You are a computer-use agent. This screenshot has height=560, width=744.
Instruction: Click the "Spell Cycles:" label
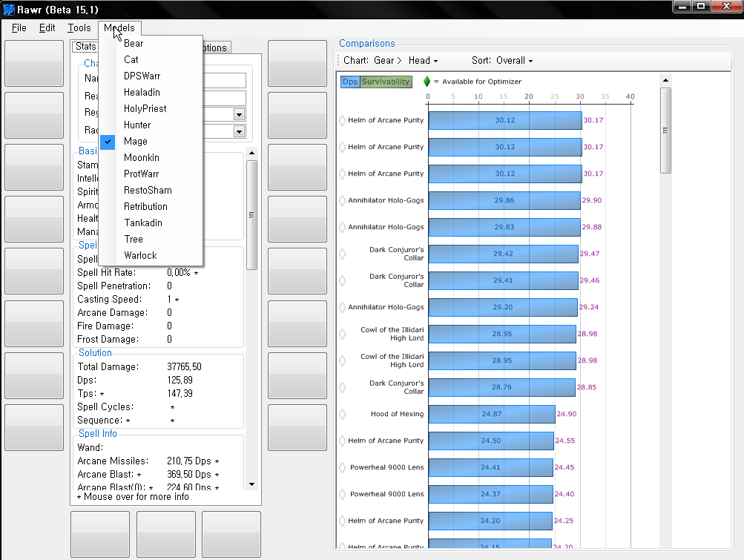tap(105, 407)
